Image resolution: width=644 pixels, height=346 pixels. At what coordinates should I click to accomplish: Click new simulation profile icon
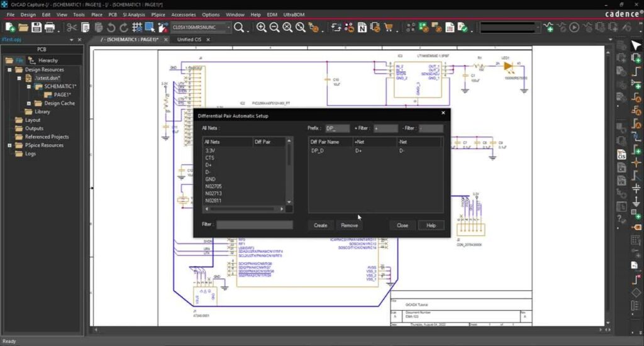[548, 28]
